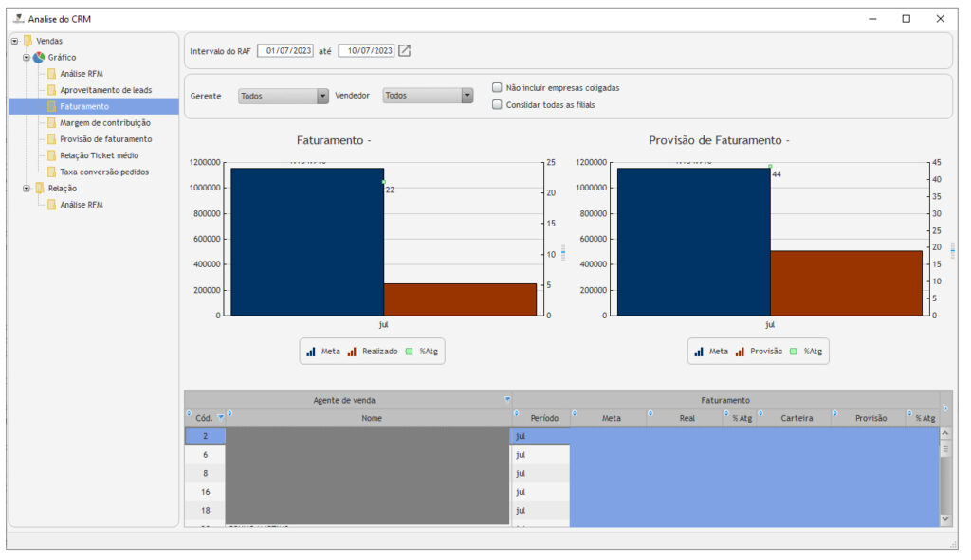
Task: Click Realizado legend icon under Faturamento chart
Action: (x=352, y=352)
